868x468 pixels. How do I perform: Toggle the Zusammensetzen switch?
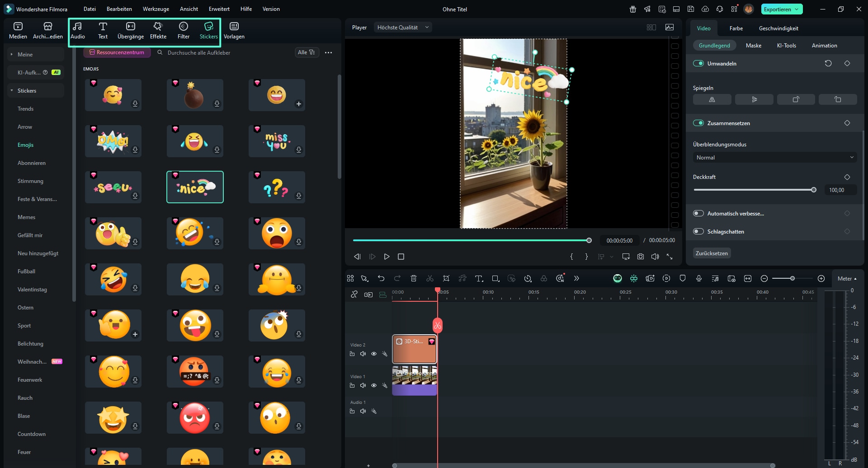pyautogui.click(x=698, y=123)
